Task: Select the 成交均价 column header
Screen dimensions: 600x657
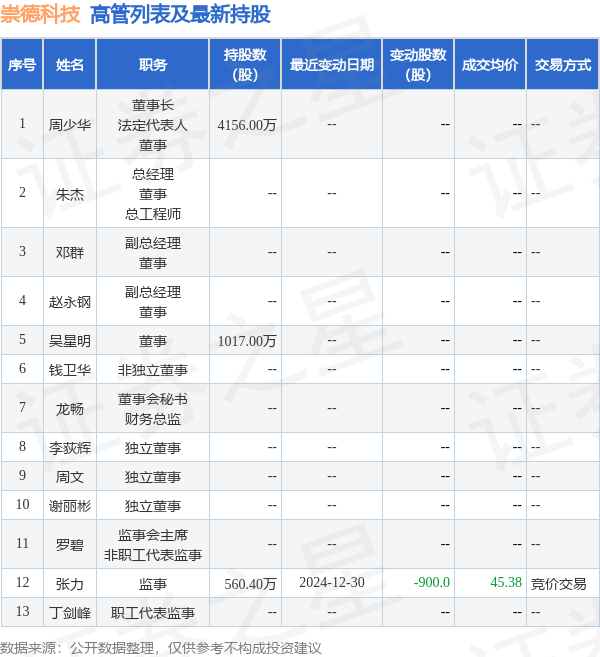Action: tap(490, 65)
